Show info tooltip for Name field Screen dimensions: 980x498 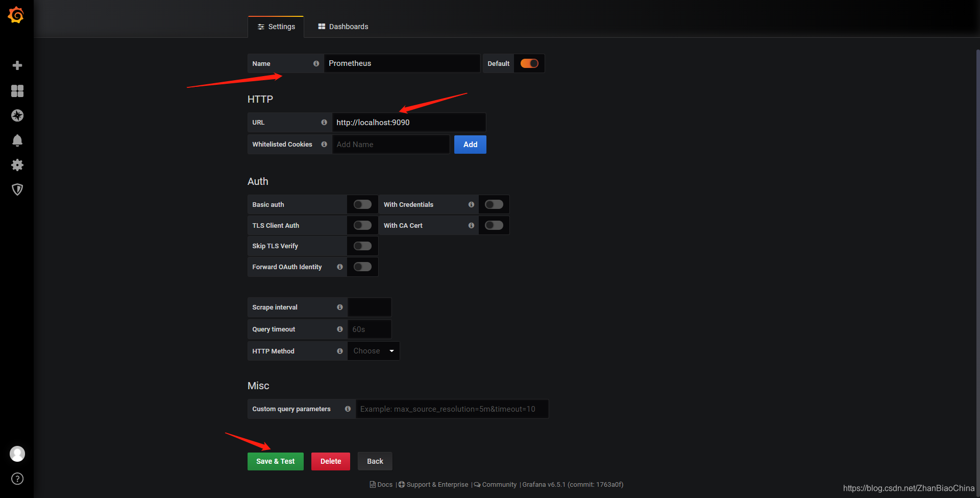click(x=316, y=63)
